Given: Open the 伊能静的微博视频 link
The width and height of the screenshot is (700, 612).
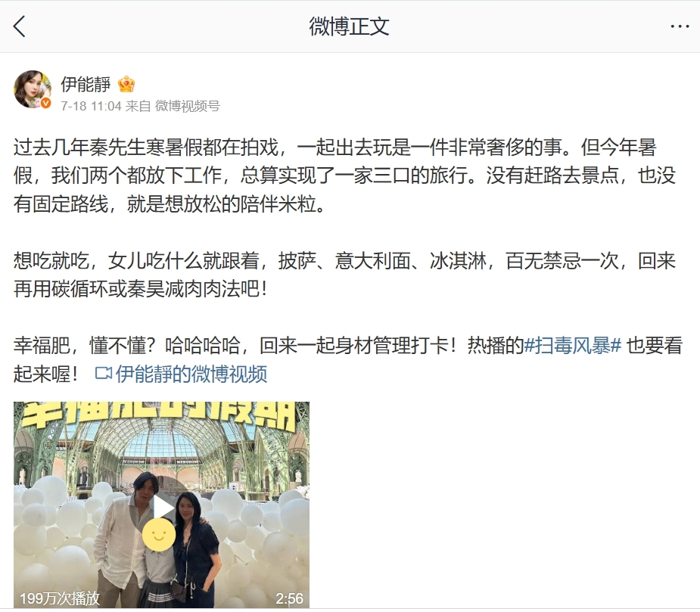Looking at the screenshot, I should (x=191, y=374).
